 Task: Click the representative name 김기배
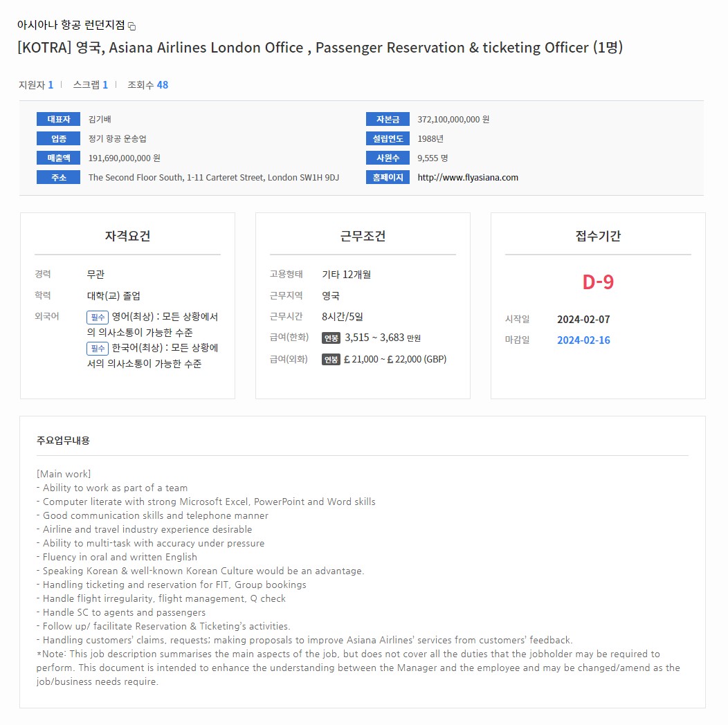[100, 119]
